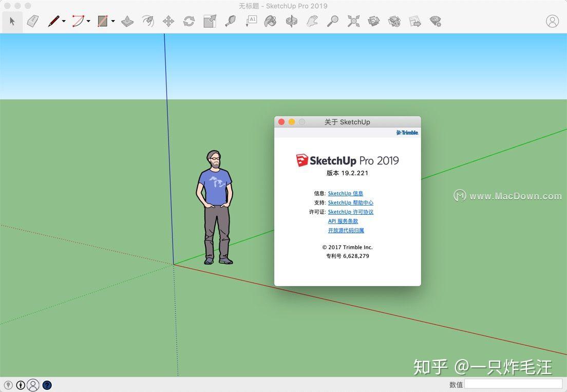Close the 关于 SketchUp dialog
This screenshot has width=567, height=392.
click(281, 122)
